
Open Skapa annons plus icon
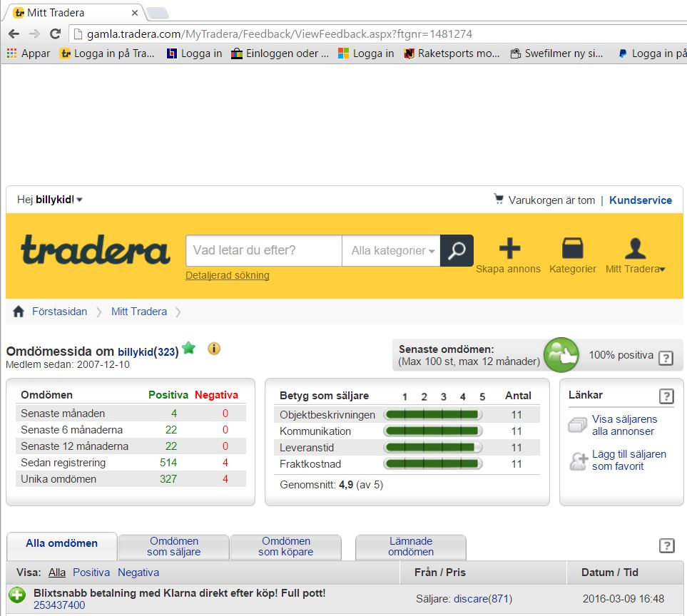[x=509, y=249]
